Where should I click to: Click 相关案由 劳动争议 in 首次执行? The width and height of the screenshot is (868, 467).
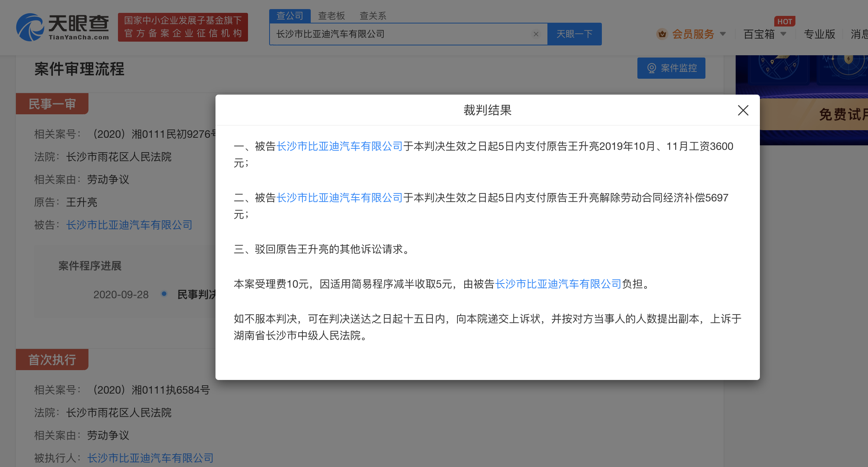click(82, 436)
